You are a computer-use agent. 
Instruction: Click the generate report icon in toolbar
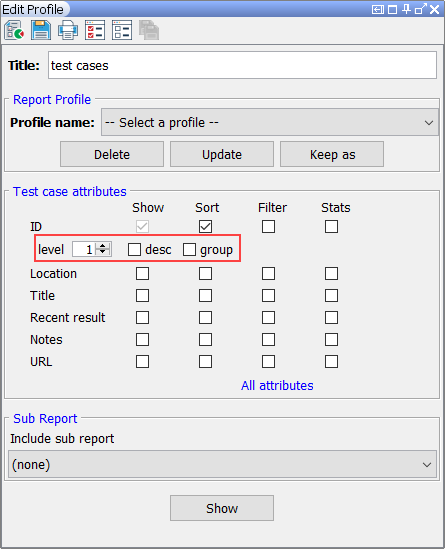(14, 30)
